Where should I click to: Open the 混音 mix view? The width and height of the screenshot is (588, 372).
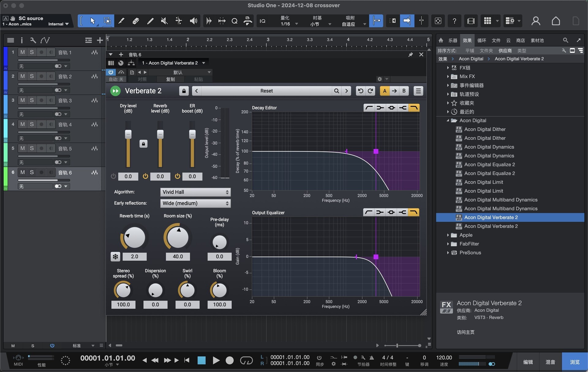pyautogui.click(x=550, y=362)
